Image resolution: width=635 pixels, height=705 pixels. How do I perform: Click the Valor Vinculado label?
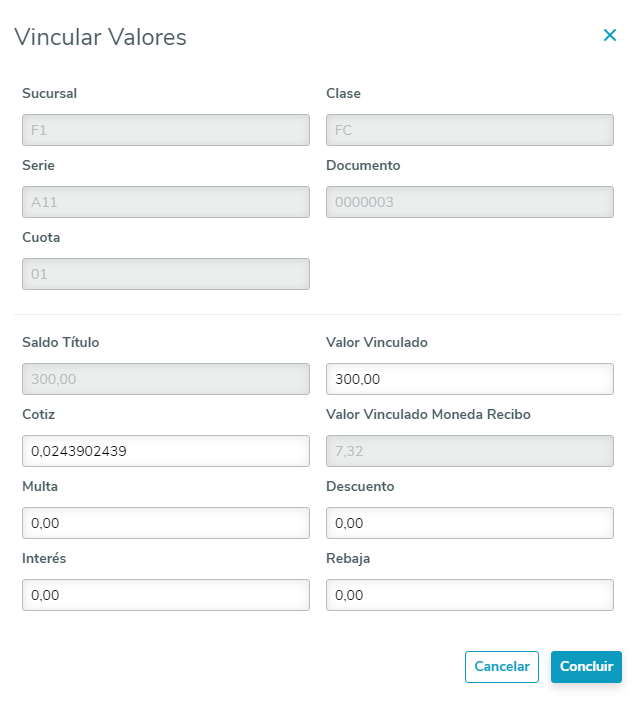[376, 342]
